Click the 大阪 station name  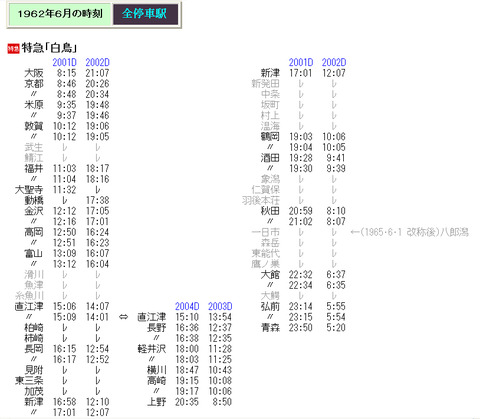[34, 73]
